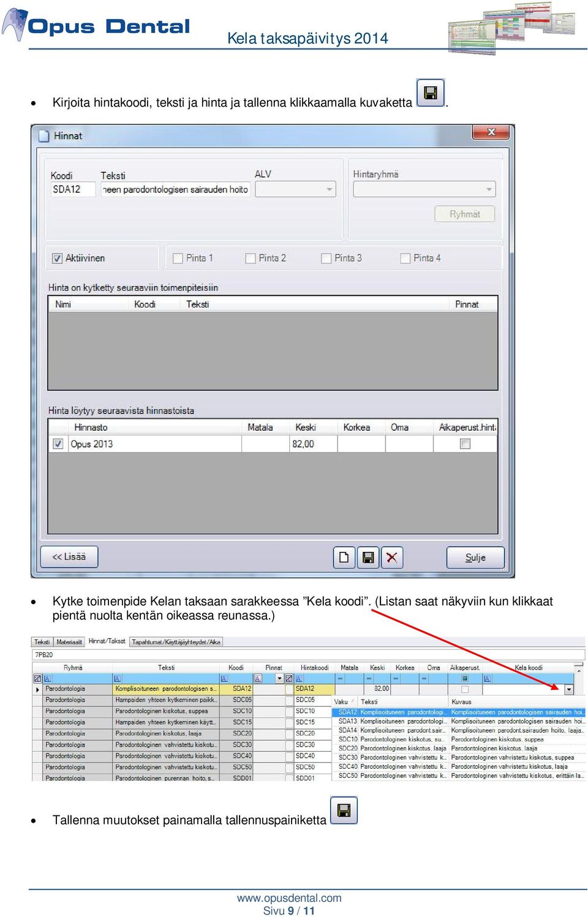Click the equals icon in the Matala filter cell
Screen dimensions: 588x917
click(341, 679)
